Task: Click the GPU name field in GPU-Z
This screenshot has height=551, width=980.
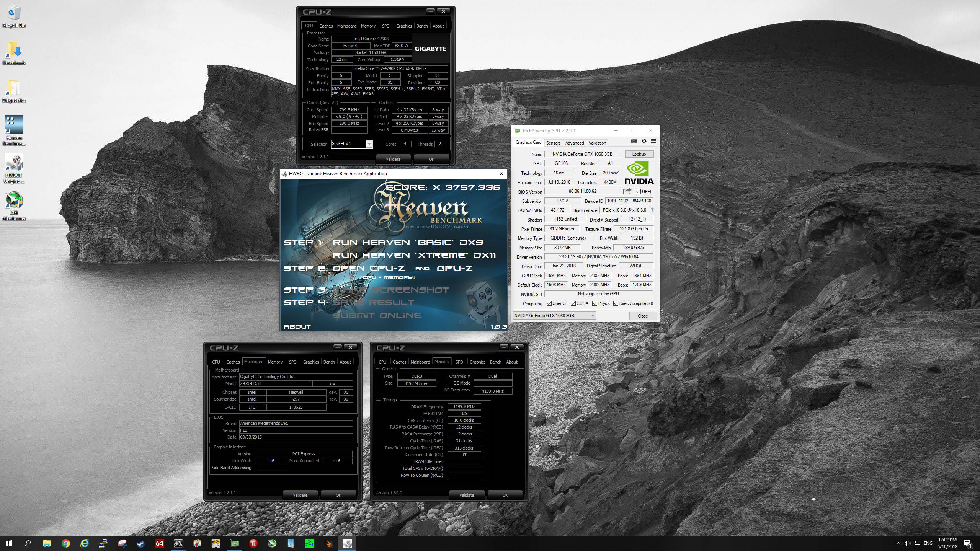Action: tap(582, 154)
